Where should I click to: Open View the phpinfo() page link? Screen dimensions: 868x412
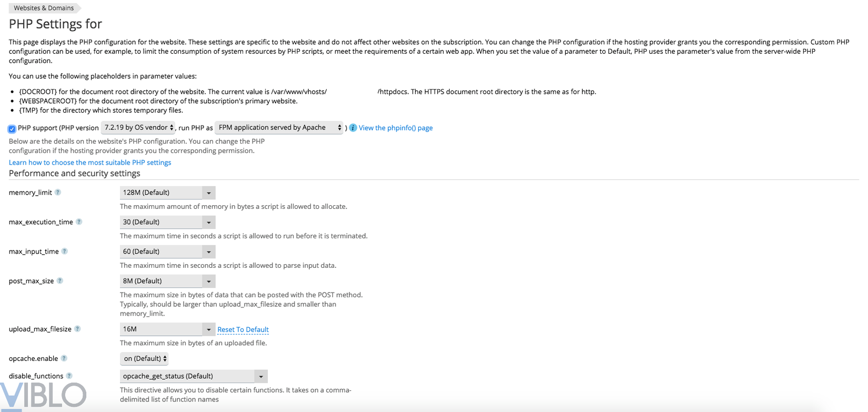396,128
